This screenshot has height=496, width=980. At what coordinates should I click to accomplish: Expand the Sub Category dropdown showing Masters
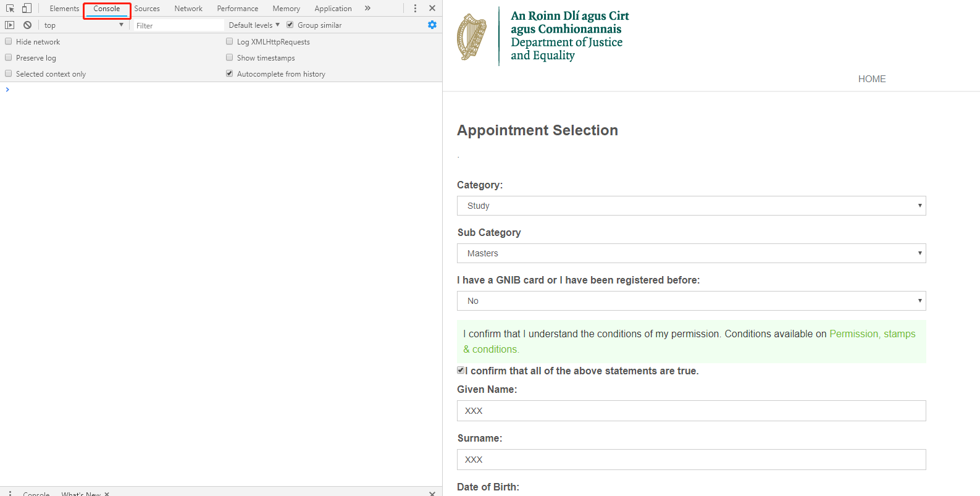click(x=691, y=253)
